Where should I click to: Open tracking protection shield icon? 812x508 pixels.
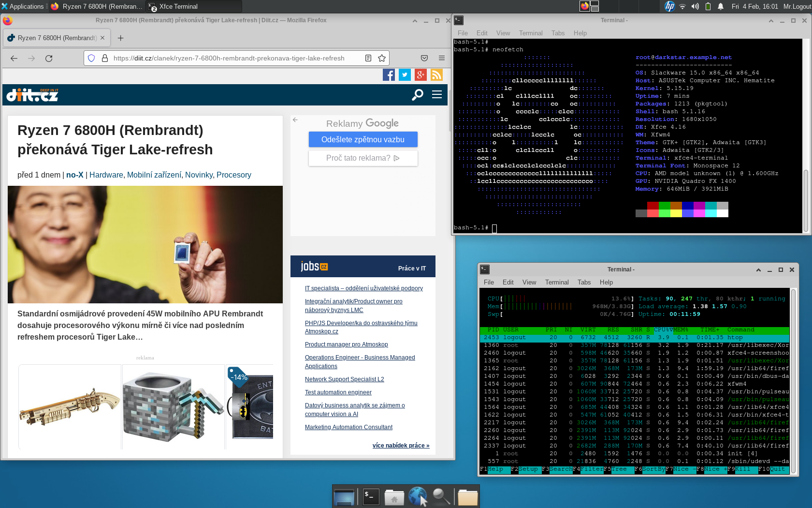[x=91, y=58]
